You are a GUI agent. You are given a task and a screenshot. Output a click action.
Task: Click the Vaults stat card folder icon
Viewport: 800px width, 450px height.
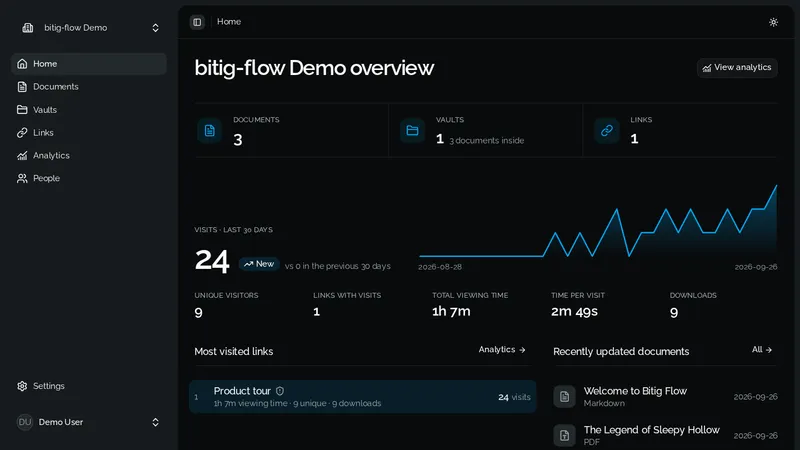tap(412, 131)
